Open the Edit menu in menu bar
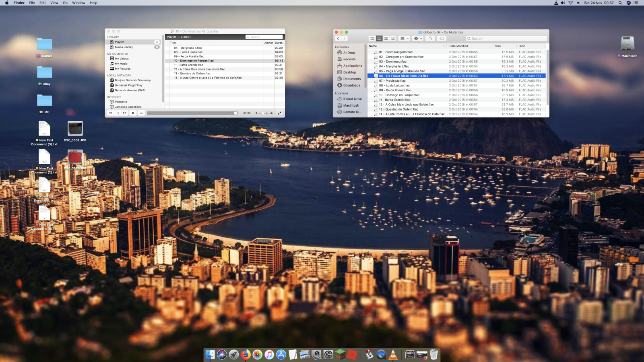This screenshot has height=362, width=644. (42, 3)
